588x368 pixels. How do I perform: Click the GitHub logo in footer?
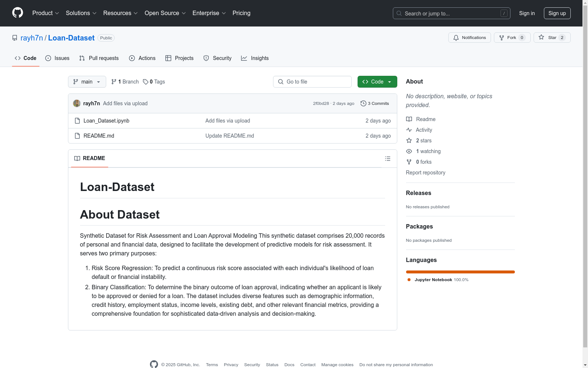coord(154,364)
